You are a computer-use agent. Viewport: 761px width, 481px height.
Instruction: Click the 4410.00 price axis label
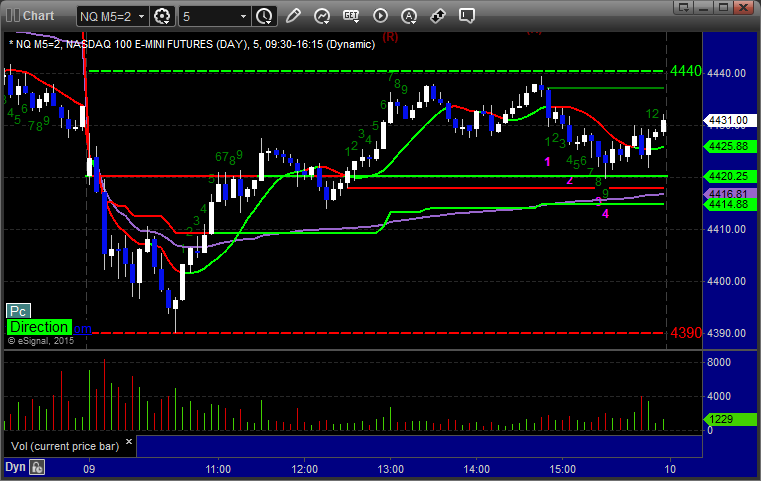[x=727, y=229]
